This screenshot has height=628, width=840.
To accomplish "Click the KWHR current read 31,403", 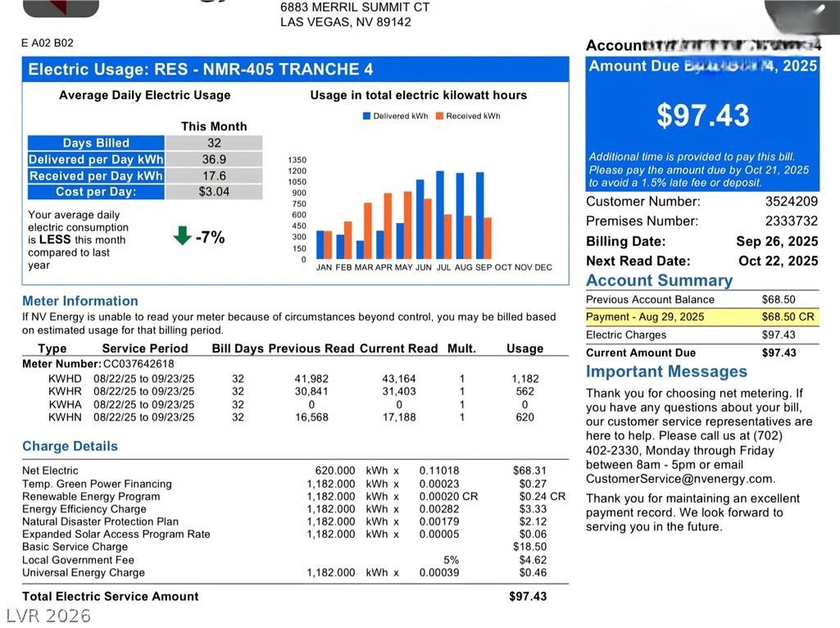I will coord(398,392).
